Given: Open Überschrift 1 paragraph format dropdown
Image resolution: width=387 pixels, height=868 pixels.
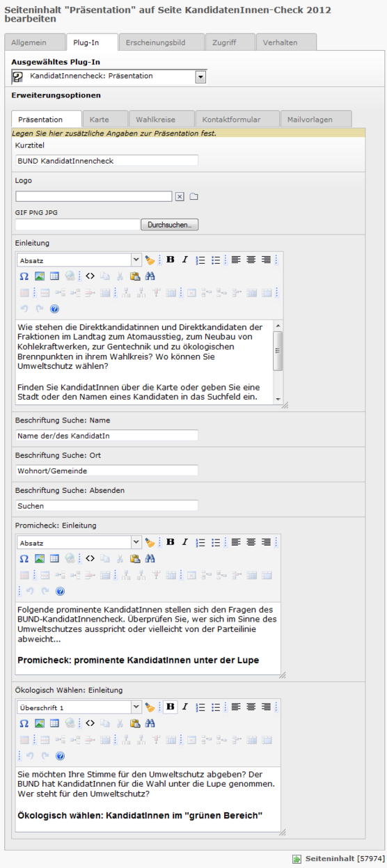Looking at the screenshot, I should [x=136, y=707].
